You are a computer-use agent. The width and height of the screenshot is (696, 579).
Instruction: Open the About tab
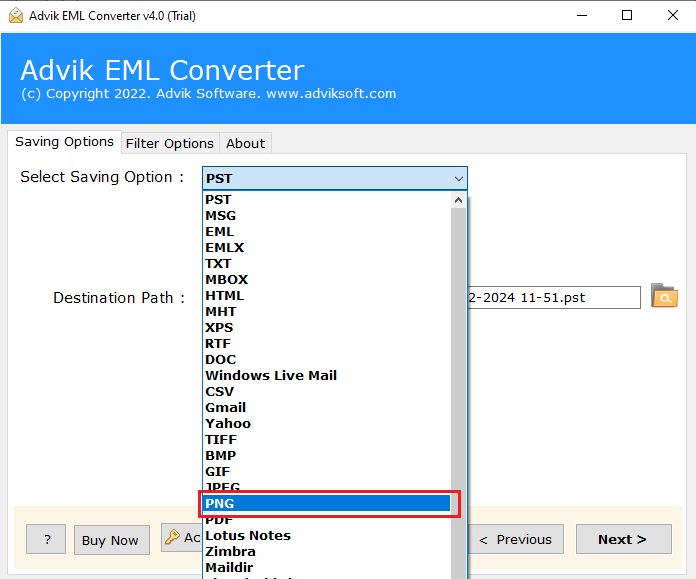pyautogui.click(x=245, y=143)
